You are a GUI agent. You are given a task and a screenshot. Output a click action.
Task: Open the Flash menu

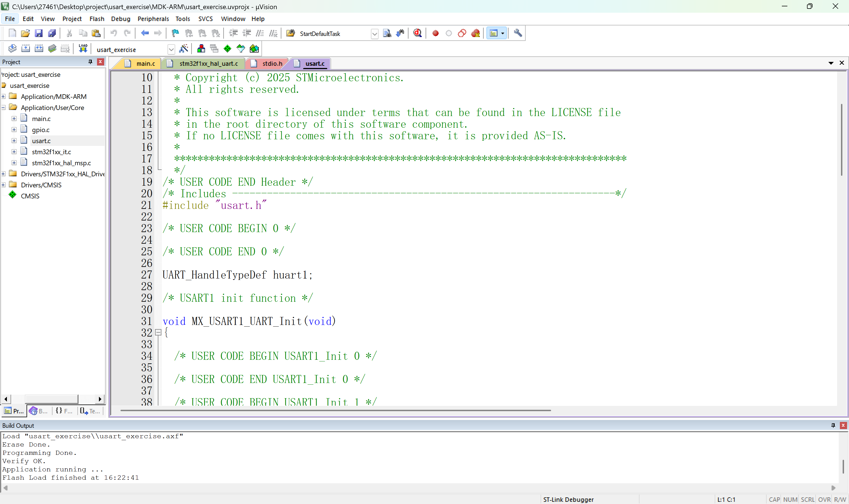tap(96, 19)
